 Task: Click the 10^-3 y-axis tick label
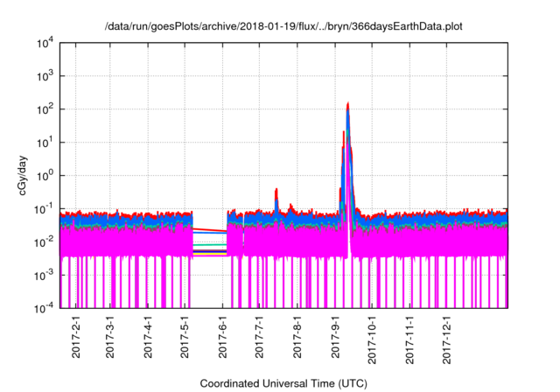44,276
